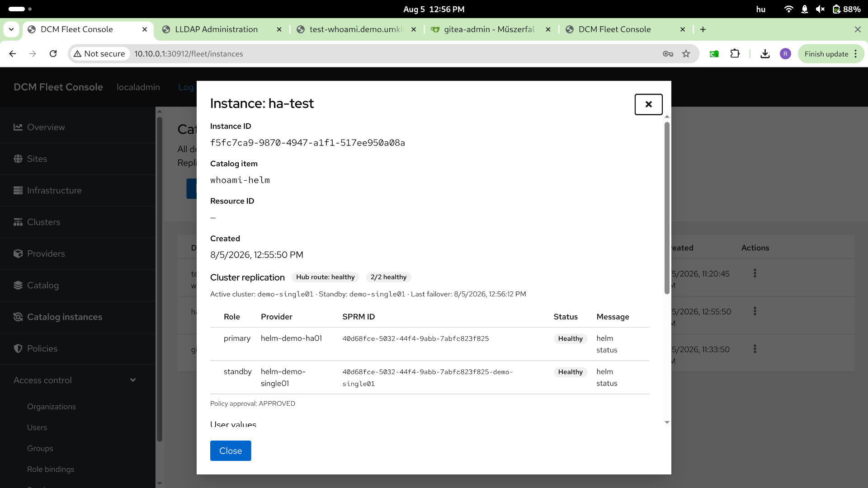Open Overview chart icon in sidebar
Screen dimensions: 868x488
(18, 127)
